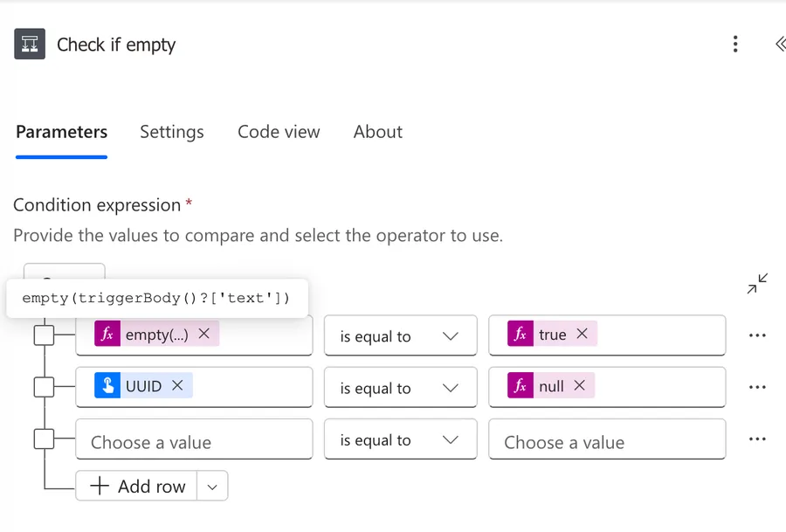Screen dimensions: 786x532
Task: Click the UUID trigger token icon
Action: pyautogui.click(x=107, y=385)
